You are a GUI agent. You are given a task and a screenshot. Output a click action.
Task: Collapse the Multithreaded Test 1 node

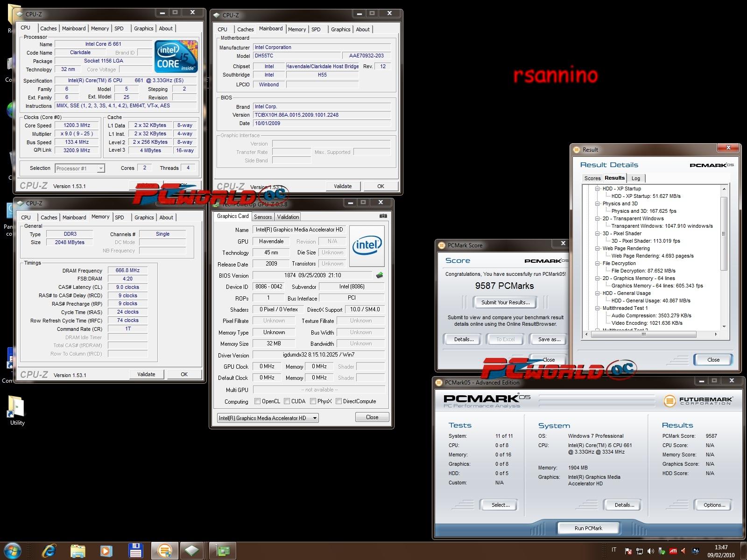[x=597, y=308]
